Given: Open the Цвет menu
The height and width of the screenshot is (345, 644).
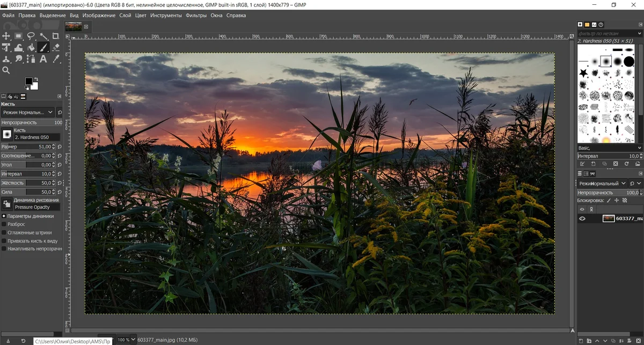Looking at the screenshot, I should click(x=140, y=15).
